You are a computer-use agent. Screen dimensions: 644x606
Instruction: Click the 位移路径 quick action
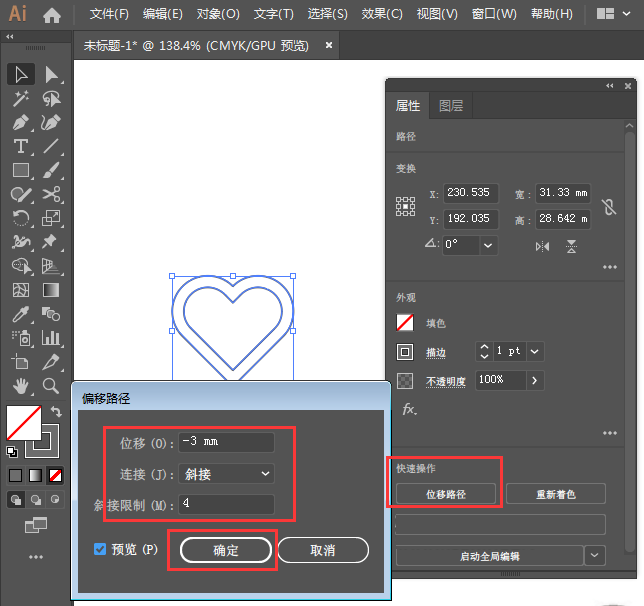(x=446, y=494)
